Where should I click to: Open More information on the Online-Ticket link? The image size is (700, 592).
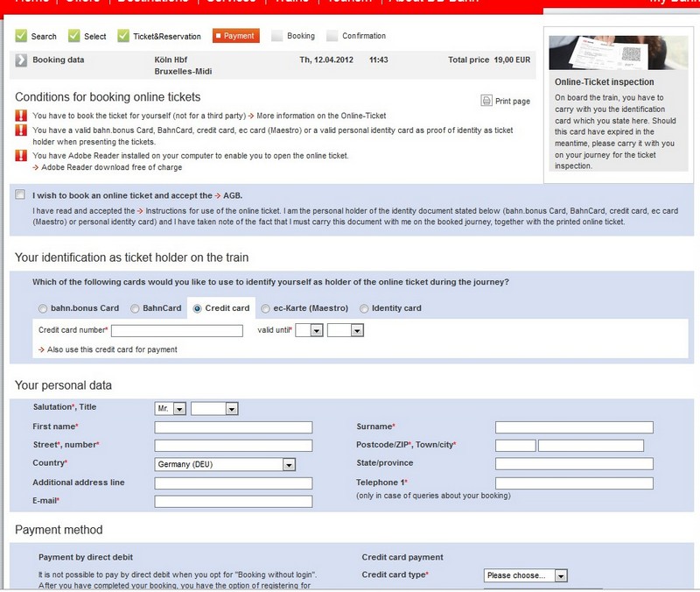[321, 116]
